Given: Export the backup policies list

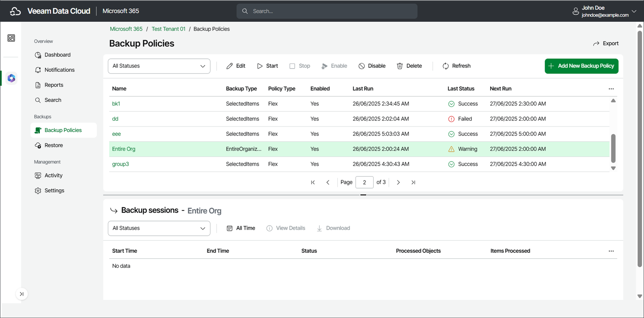Looking at the screenshot, I should tap(606, 43).
